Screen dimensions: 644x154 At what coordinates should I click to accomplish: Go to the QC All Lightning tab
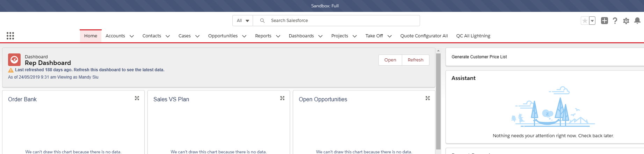click(473, 36)
